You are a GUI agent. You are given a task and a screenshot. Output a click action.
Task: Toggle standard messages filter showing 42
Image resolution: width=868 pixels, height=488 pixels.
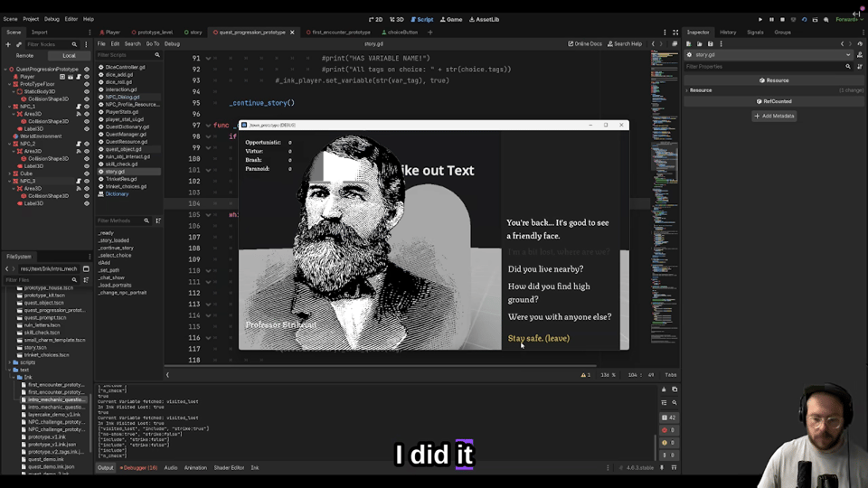click(x=669, y=418)
